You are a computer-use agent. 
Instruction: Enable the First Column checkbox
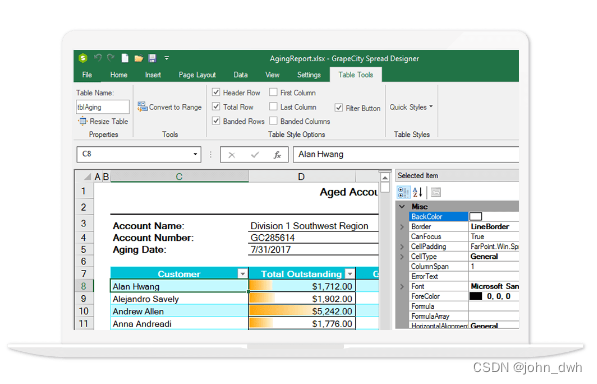(273, 92)
